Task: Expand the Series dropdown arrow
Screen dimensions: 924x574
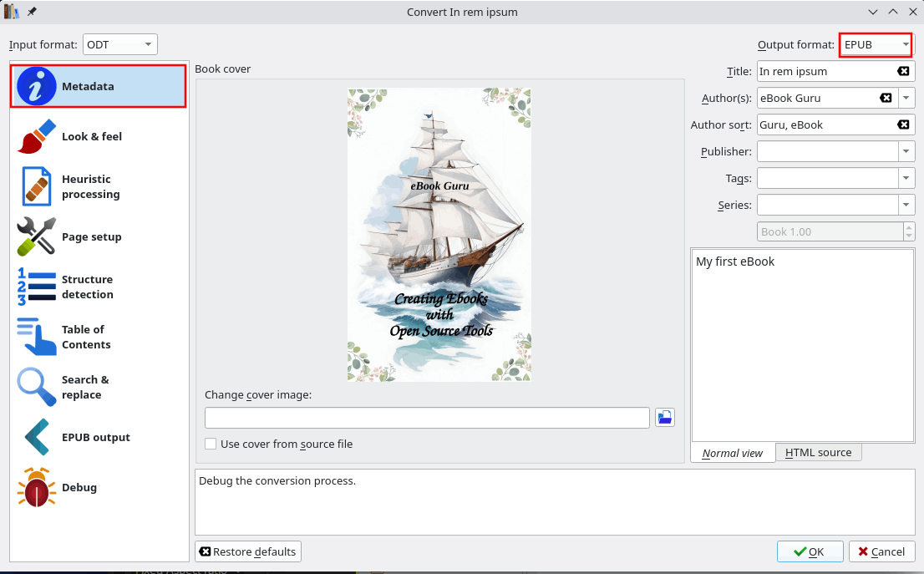Action: click(906, 205)
